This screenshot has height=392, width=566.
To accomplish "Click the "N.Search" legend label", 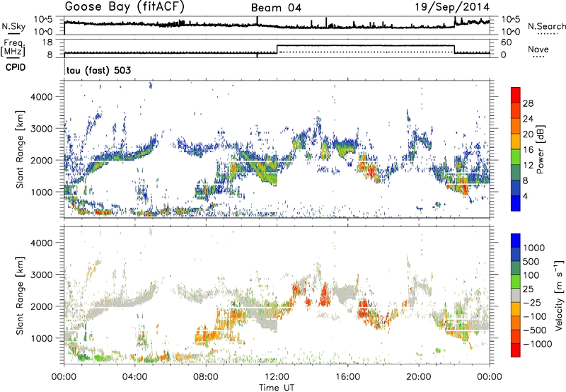I will (547, 26).
